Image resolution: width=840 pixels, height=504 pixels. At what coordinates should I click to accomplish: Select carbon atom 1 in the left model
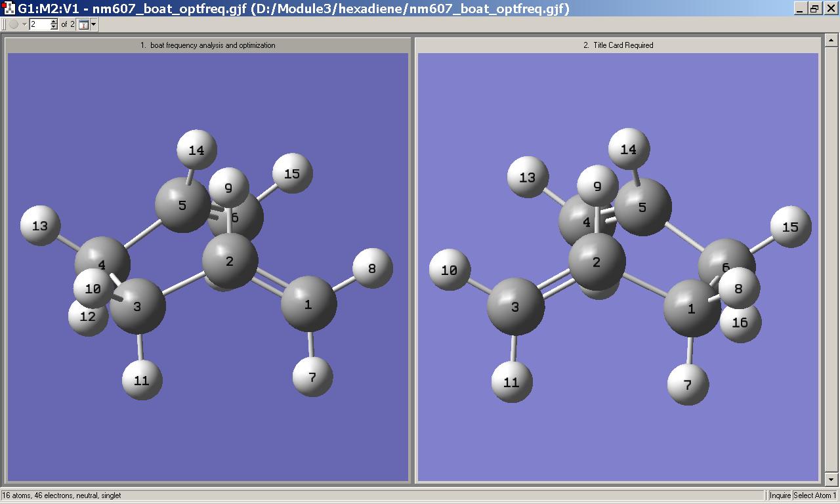click(x=308, y=304)
